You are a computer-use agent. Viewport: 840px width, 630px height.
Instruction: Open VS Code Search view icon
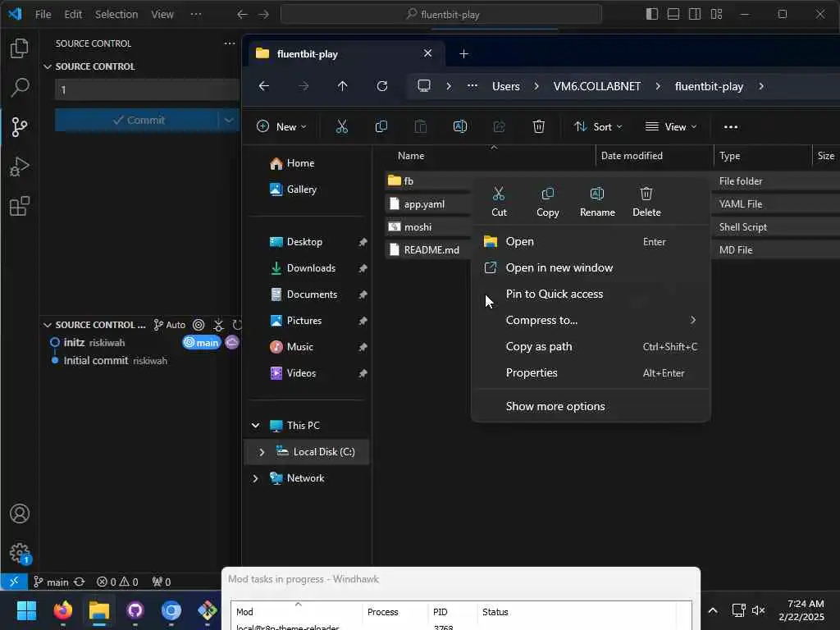pyautogui.click(x=20, y=87)
